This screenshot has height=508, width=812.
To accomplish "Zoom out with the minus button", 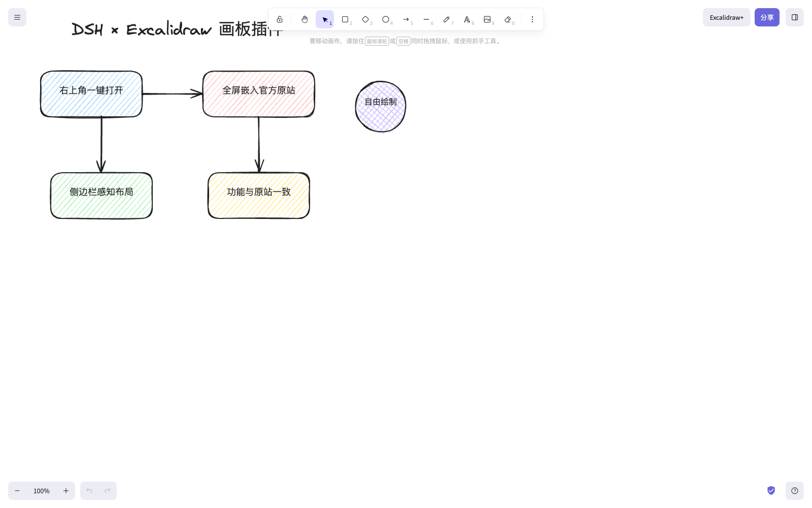I will pyautogui.click(x=17, y=490).
